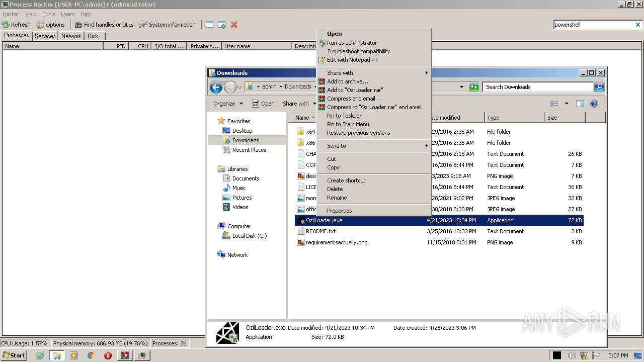Image resolution: width=644 pixels, height=362 pixels.
Task: Switch to the Services tab
Action: [x=45, y=36]
